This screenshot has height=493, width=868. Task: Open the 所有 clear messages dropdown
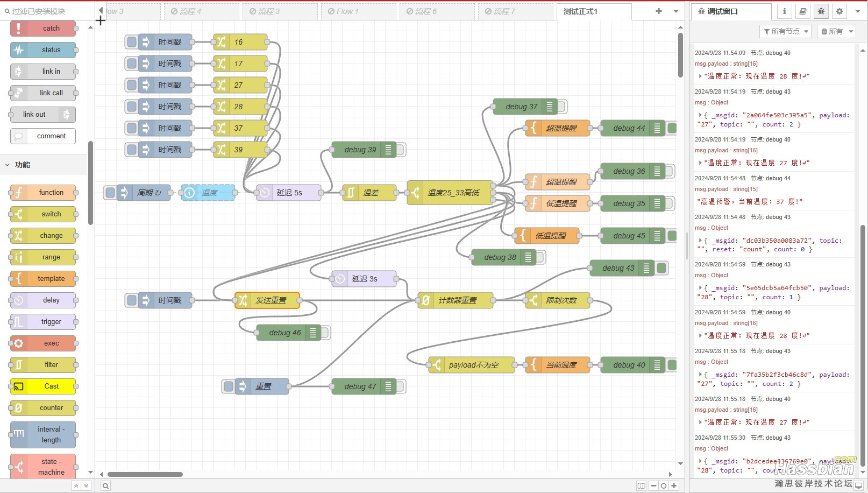(x=837, y=32)
